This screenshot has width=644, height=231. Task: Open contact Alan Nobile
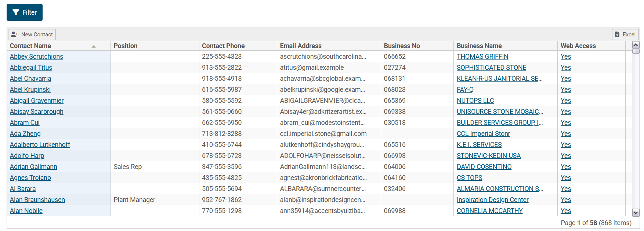(26, 211)
